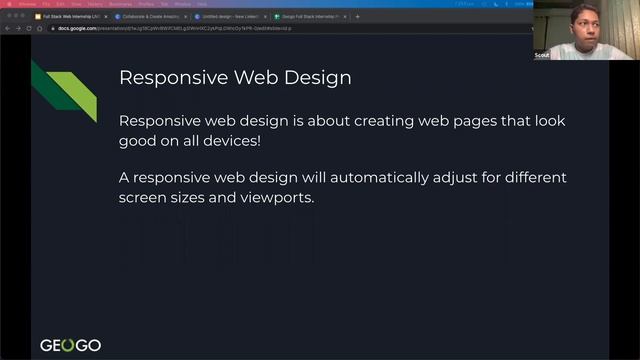Click the home icon beside reload
The image size is (640, 360).
point(40,29)
